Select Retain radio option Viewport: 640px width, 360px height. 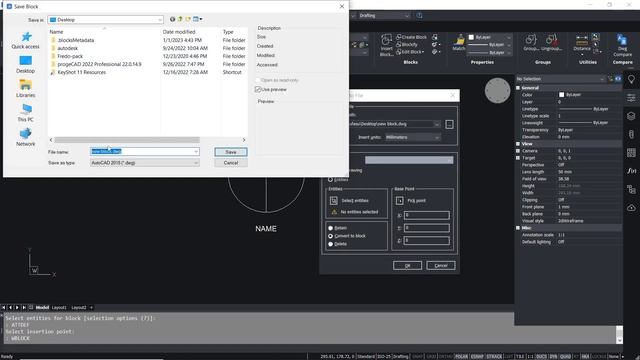(x=331, y=228)
